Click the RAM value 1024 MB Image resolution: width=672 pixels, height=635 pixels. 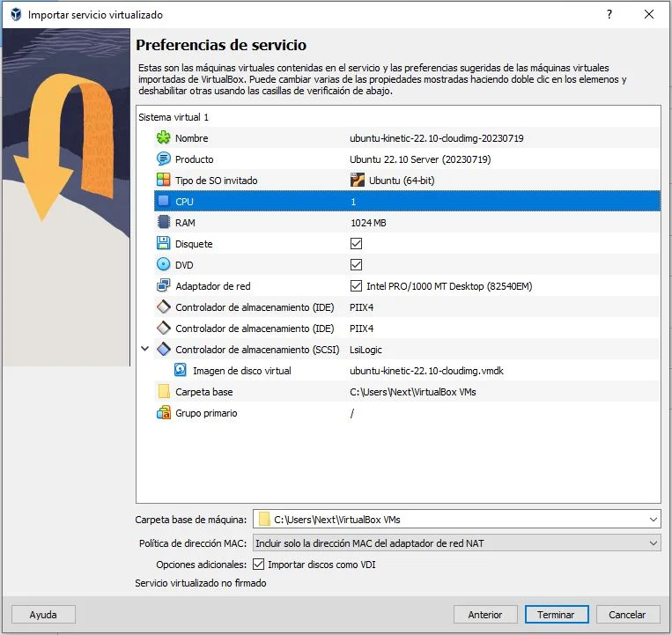tap(368, 223)
